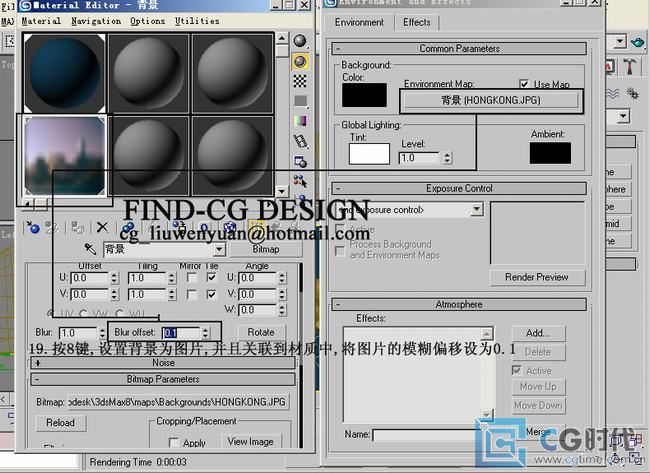Click the Bitmap file path button
This screenshot has width=650, height=473.
[x=177, y=402]
